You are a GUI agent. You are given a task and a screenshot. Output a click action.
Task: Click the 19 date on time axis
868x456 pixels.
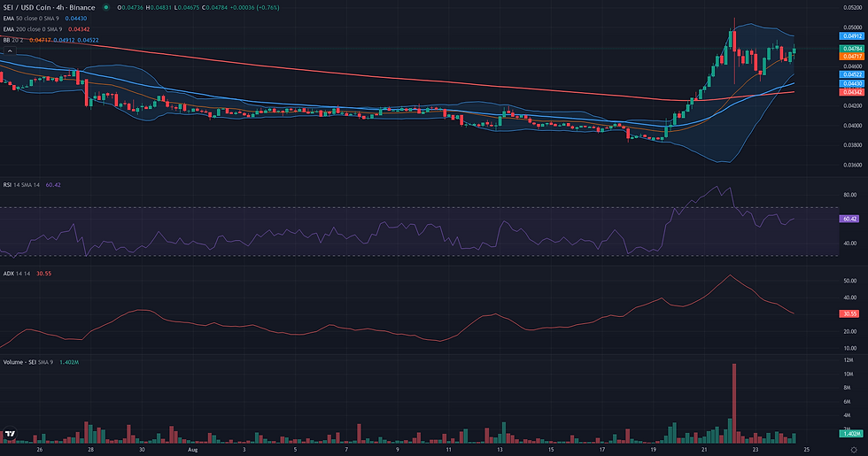[654, 450]
